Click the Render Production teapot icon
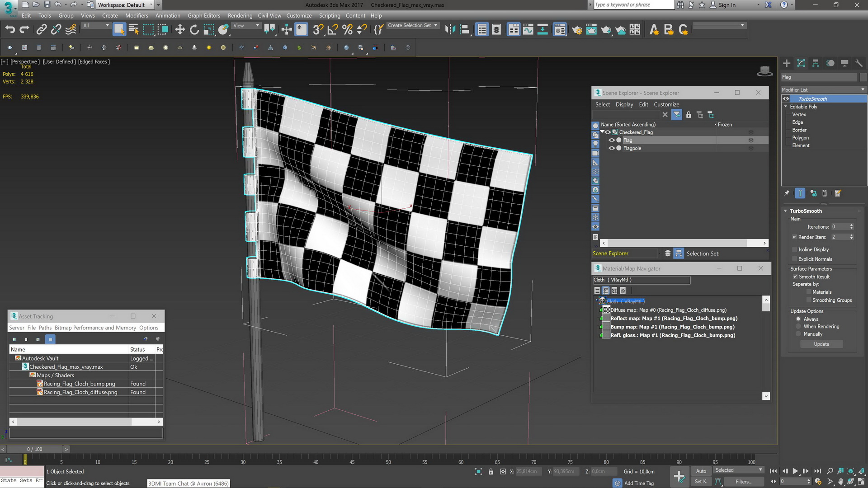This screenshot has height=488, width=868. (x=606, y=30)
